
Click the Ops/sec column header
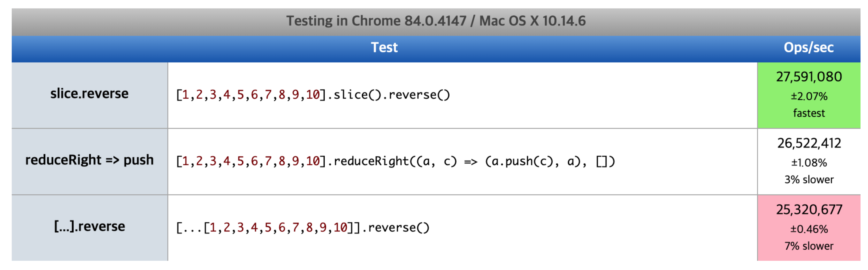808,48
